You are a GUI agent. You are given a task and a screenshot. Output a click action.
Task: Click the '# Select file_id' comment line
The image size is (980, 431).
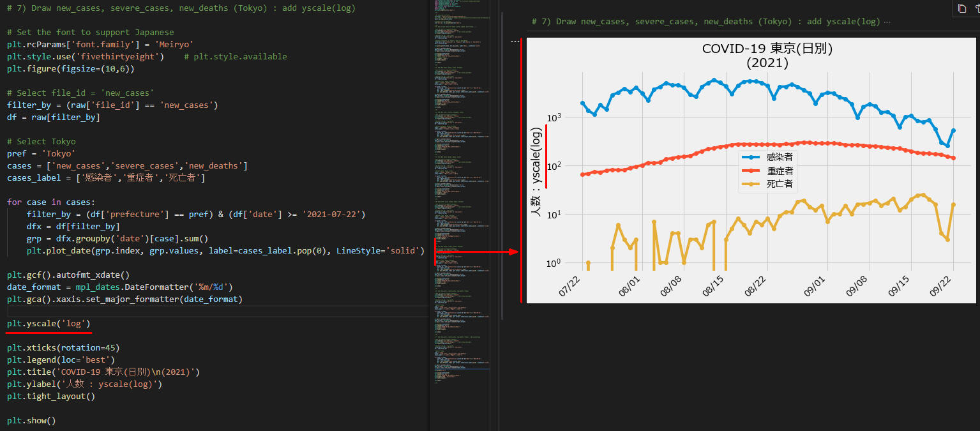(x=80, y=93)
